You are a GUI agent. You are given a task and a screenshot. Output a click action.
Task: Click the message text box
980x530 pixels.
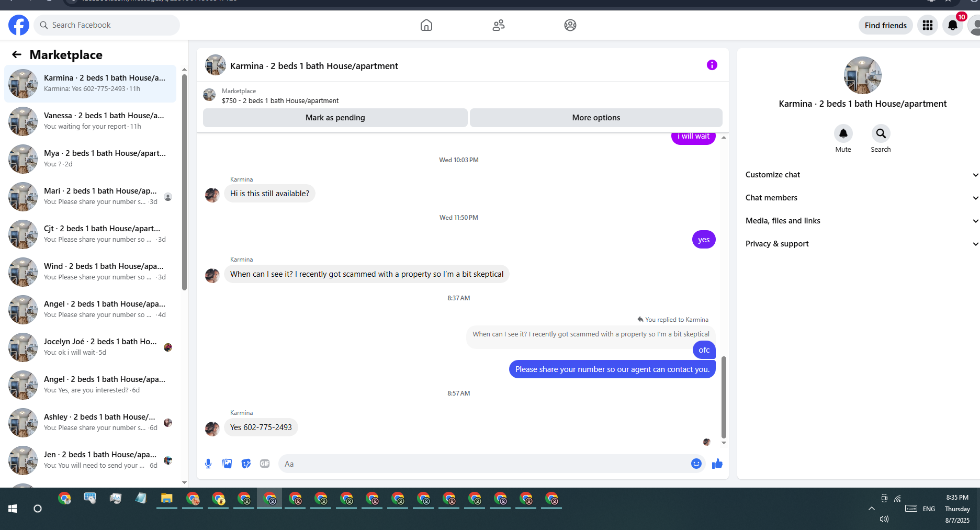pos(492,464)
